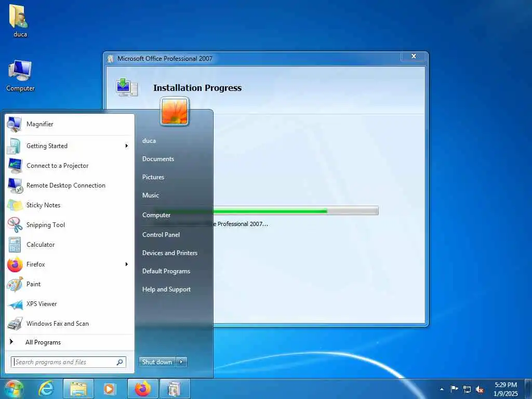Viewport: 532px width, 399px height.
Task: Open the Shut down options arrow
Action: click(x=181, y=362)
